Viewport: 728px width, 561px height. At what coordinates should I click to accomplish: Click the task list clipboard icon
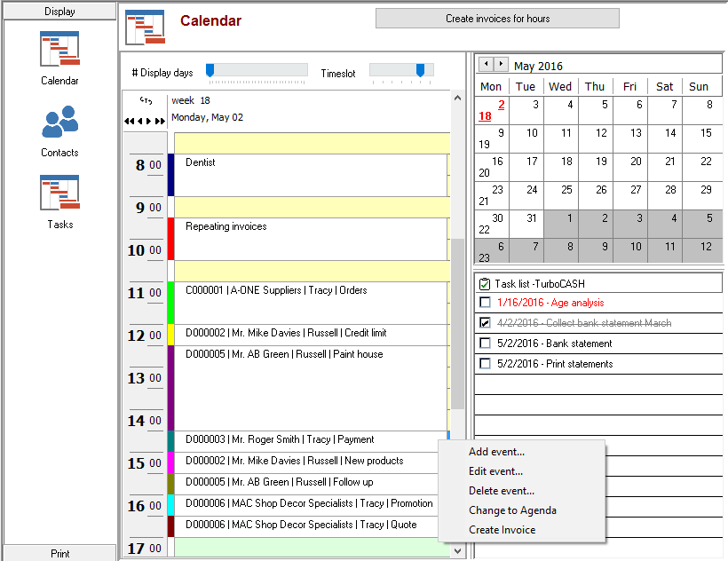(485, 284)
